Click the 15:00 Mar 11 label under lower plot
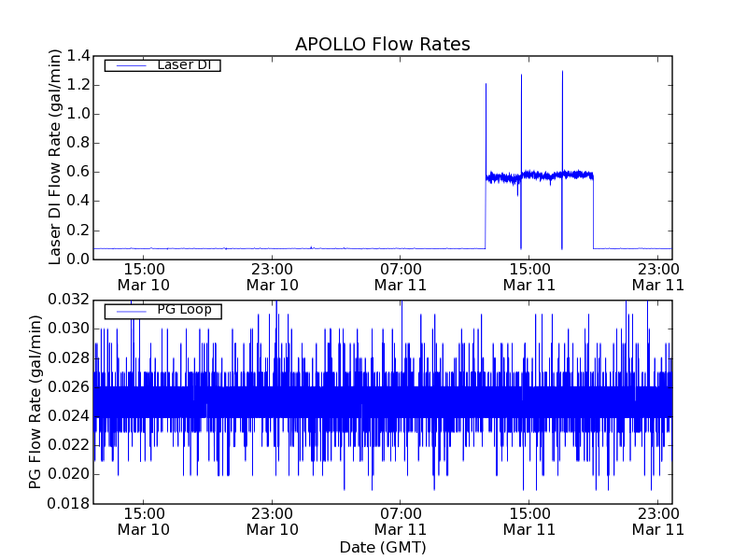 point(529,521)
